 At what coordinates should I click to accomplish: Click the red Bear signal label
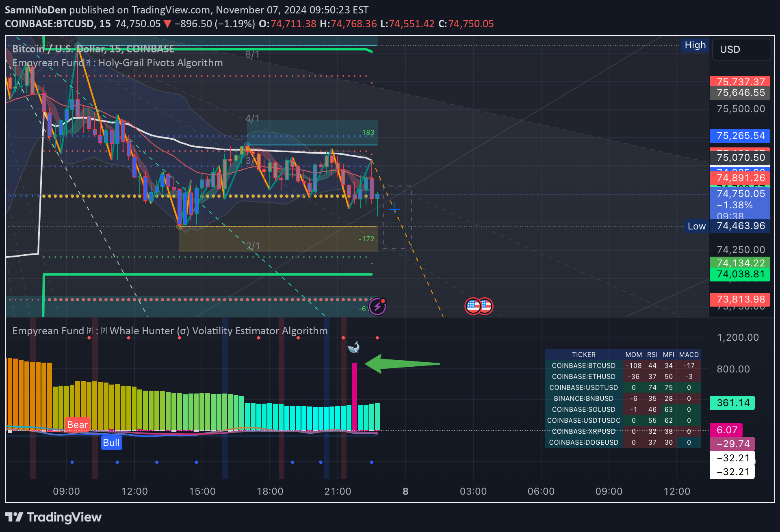click(x=77, y=425)
